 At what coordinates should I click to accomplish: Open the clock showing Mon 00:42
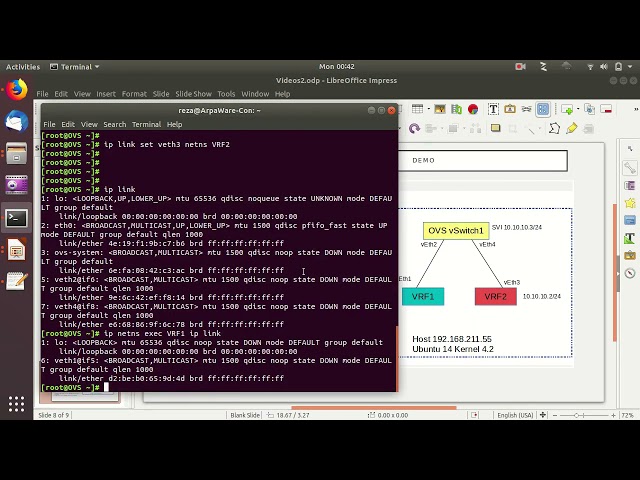[x=337, y=67]
